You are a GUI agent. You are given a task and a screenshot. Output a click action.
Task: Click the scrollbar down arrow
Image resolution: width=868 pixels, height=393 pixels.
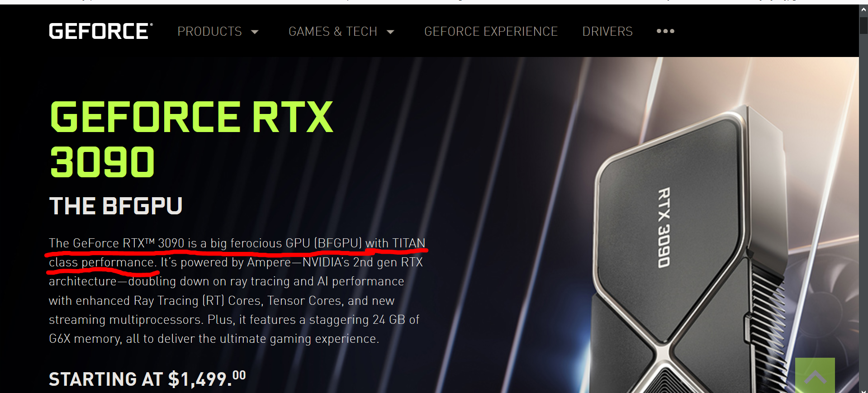point(863,390)
